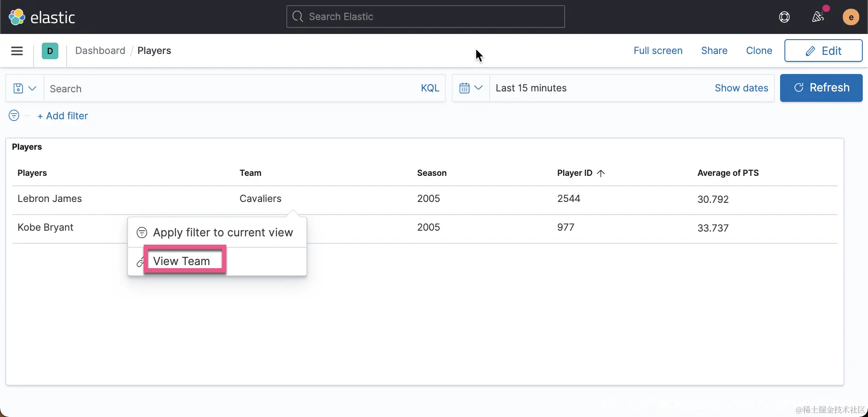Select Apply filter to current view
868x417 pixels.
[x=217, y=232]
